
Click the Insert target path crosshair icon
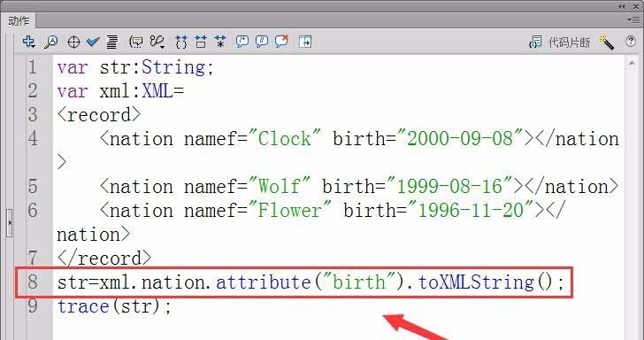pyautogui.click(x=73, y=42)
